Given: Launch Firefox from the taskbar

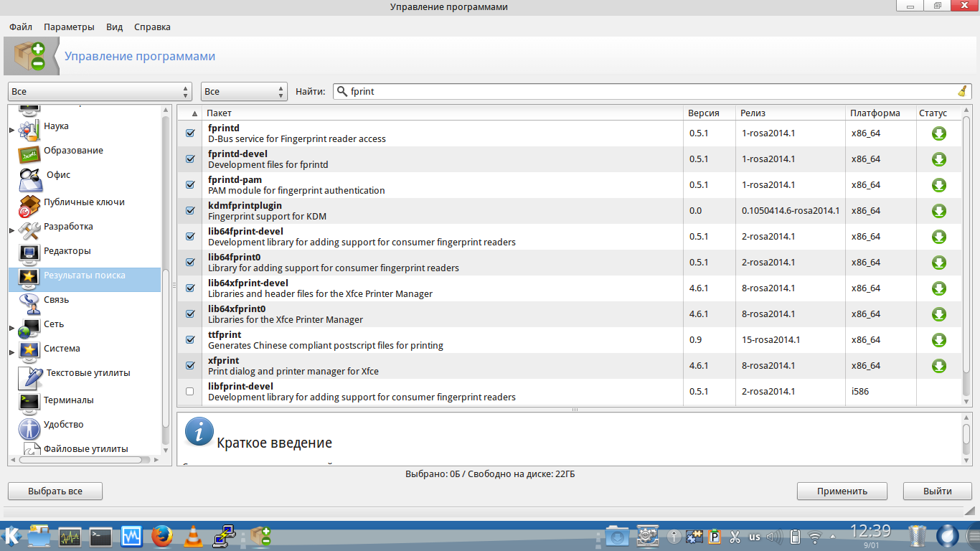Looking at the screenshot, I should click(162, 536).
